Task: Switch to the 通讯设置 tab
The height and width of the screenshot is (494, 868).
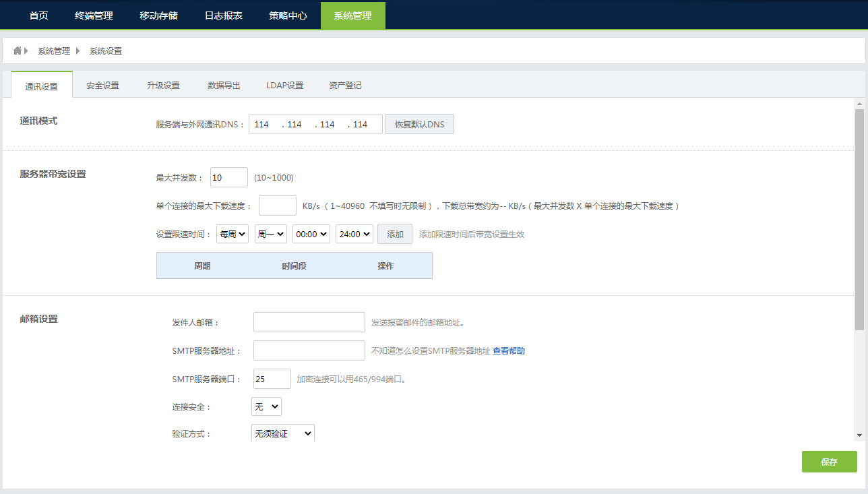Action: click(42, 86)
